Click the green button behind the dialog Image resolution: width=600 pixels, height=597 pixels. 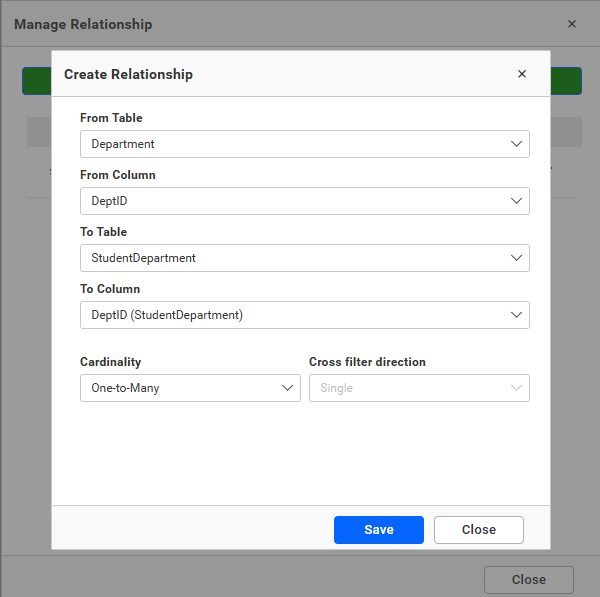[x=35, y=81]
